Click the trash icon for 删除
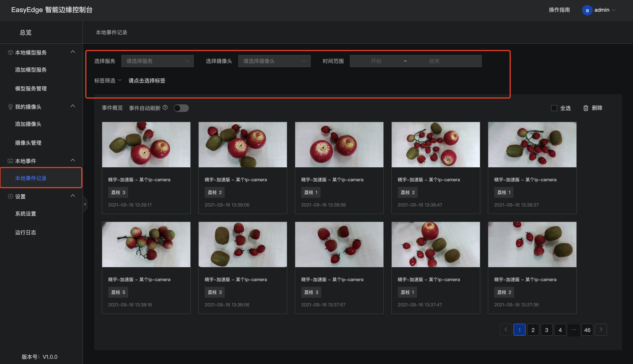The height and width of the screenshot is (364, 633). pyautogui.click(x=586, y=108)
